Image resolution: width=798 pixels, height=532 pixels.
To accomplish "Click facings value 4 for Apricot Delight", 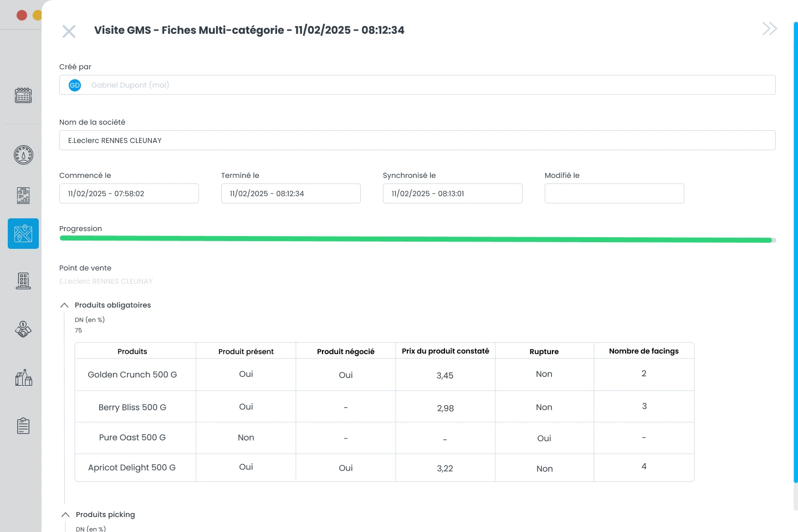I will [x=644, y=467].
